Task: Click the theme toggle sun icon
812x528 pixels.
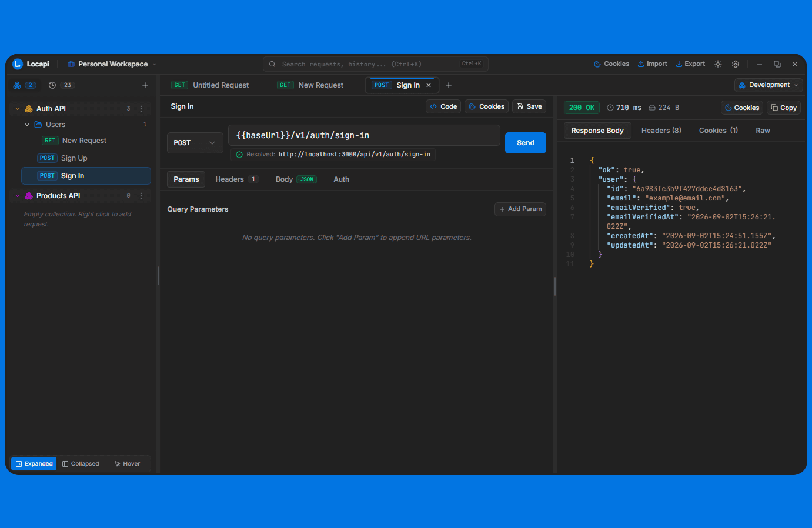Action: 718,64
